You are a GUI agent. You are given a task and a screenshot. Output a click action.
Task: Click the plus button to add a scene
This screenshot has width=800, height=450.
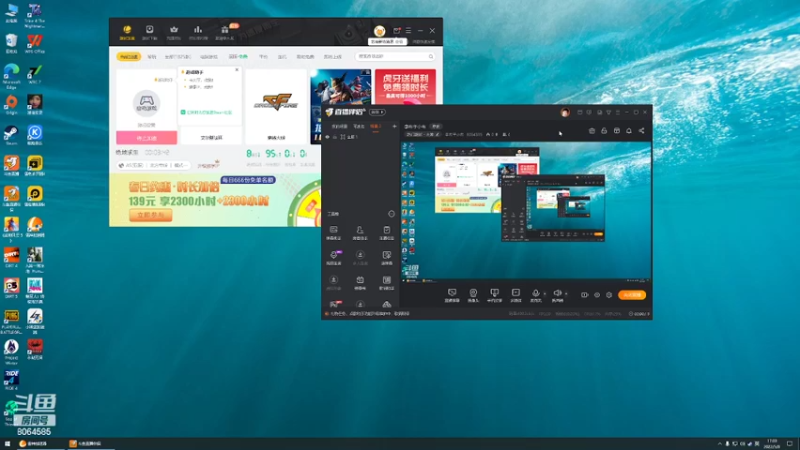point(394,127)
